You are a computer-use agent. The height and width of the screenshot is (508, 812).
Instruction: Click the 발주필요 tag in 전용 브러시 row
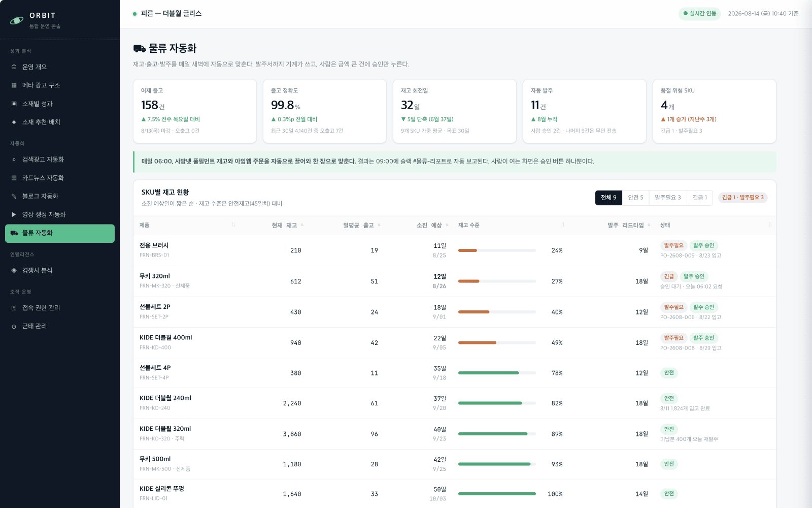(673, 245)
